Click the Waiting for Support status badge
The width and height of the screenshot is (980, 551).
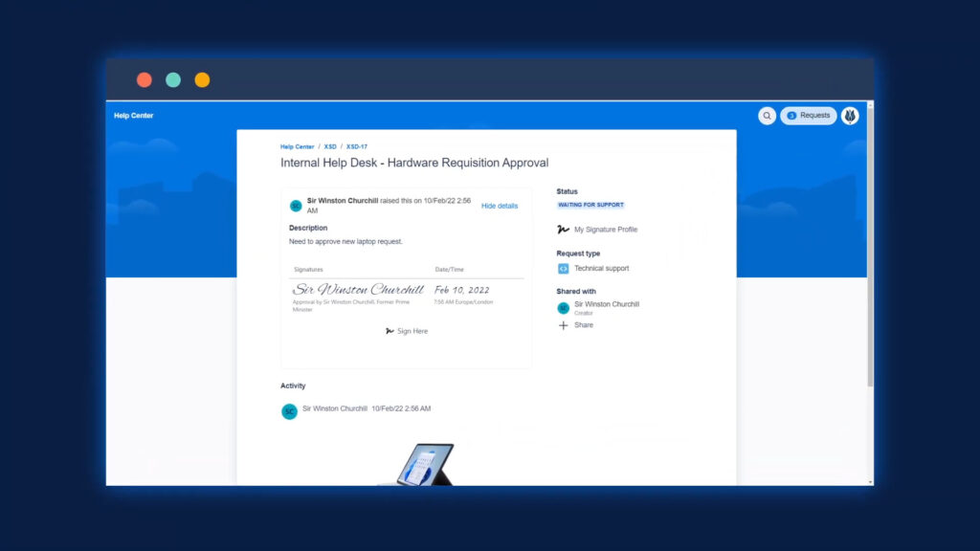coord(590,205)
